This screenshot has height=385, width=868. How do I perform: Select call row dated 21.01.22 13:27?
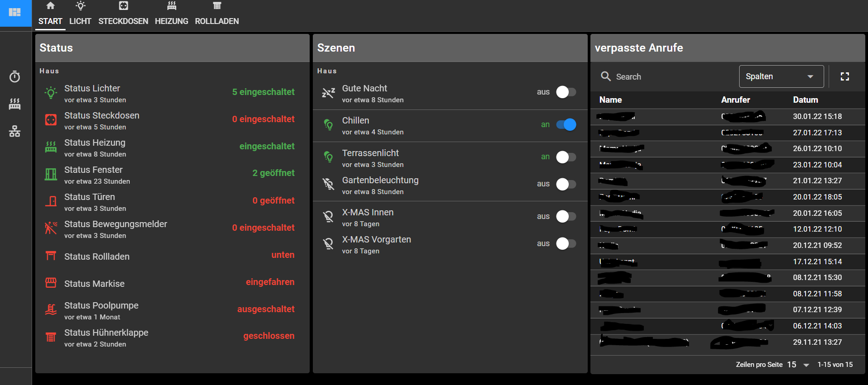[x=727, y=181]
